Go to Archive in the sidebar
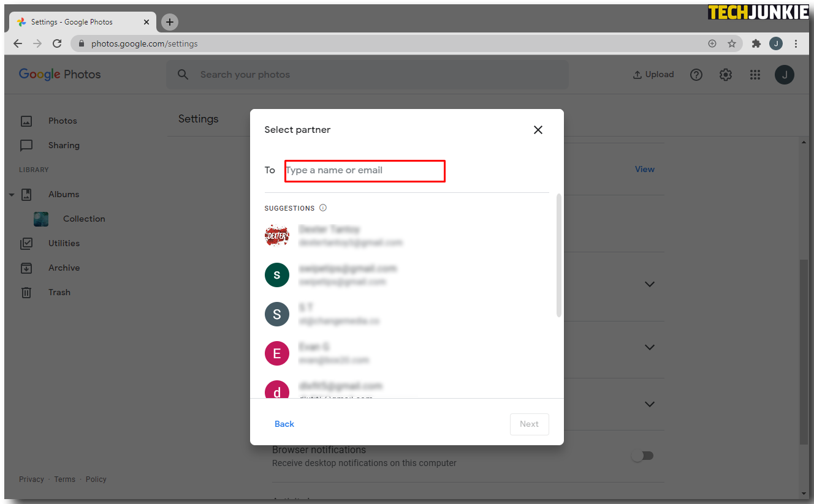 (x=64, y=268)
